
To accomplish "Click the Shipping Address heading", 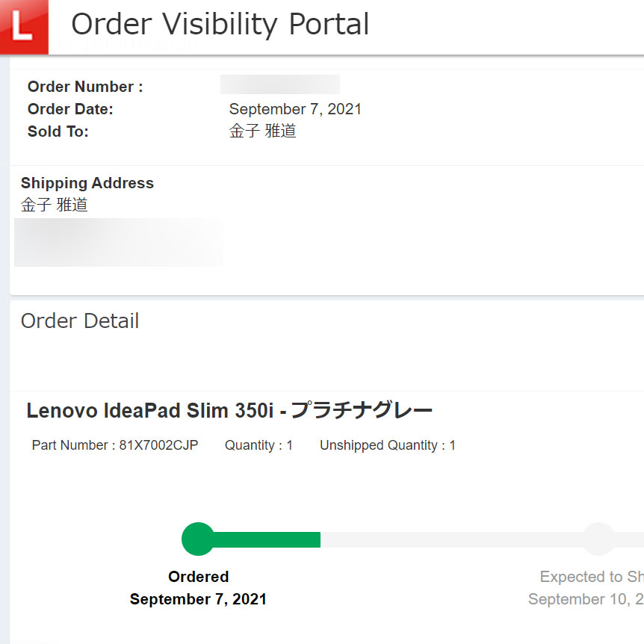I will point(87,183).
